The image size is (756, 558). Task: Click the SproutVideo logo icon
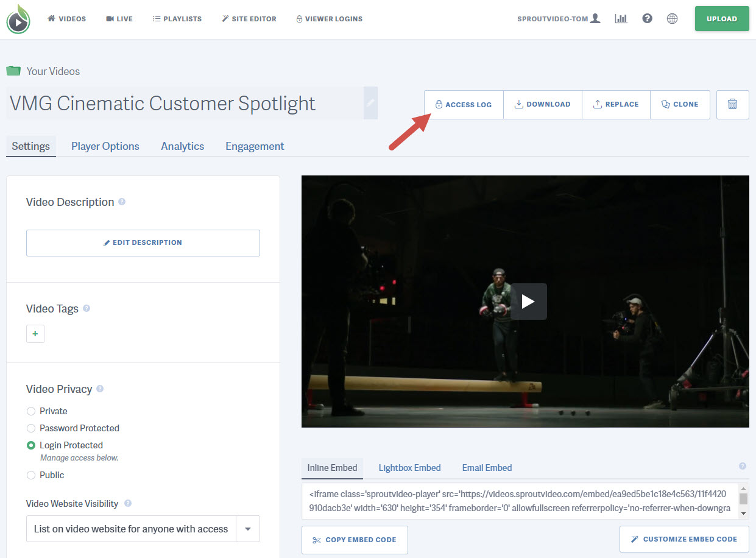(x=18, y=19)
